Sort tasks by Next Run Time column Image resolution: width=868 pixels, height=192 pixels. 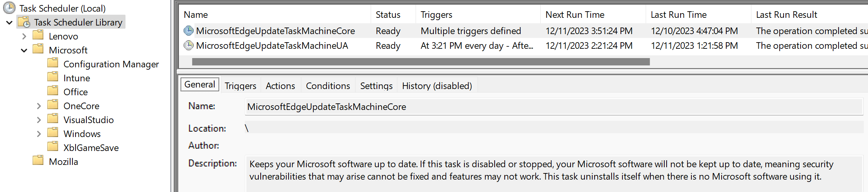[575, 15]
